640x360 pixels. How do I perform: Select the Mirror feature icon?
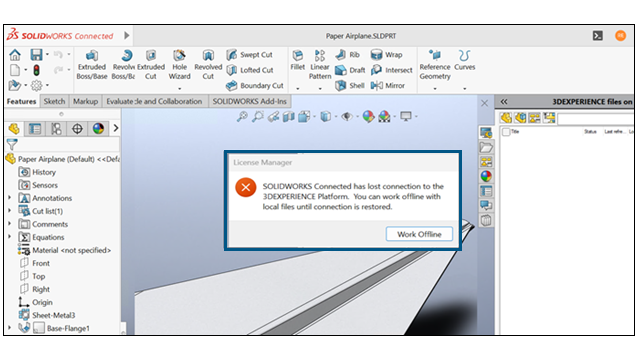[x=388, y=85]
